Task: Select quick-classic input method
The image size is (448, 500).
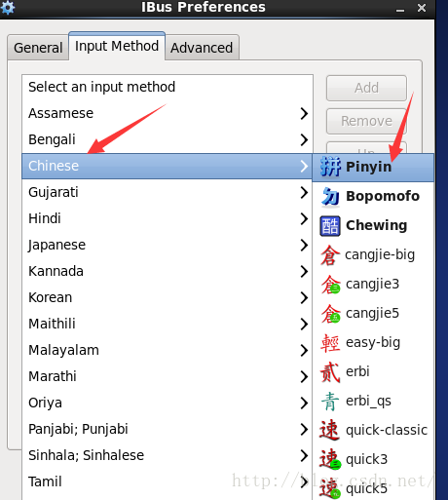Action: pyautogui.click(x=373, y=430)
